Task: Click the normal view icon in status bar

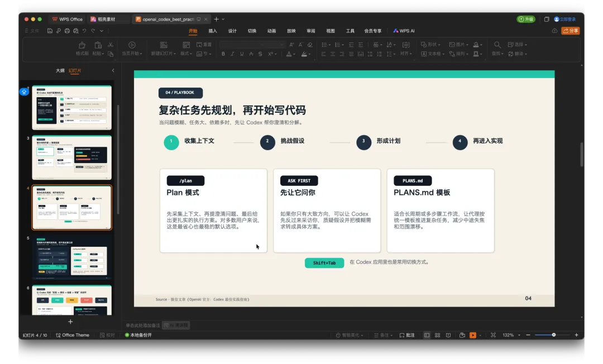Action: pyautogui.click(x=427, y=335)
